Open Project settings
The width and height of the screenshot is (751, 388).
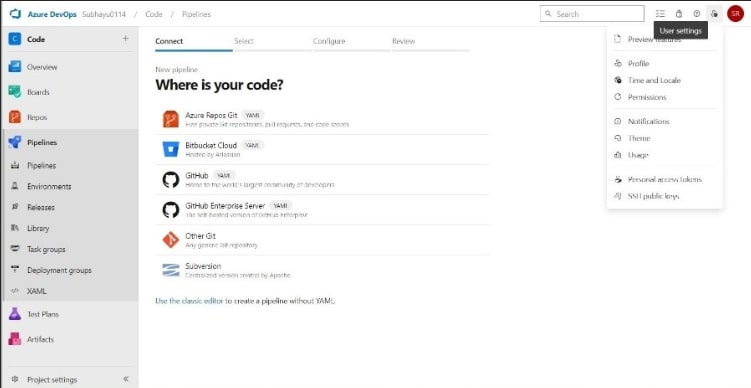pos(52,379)
